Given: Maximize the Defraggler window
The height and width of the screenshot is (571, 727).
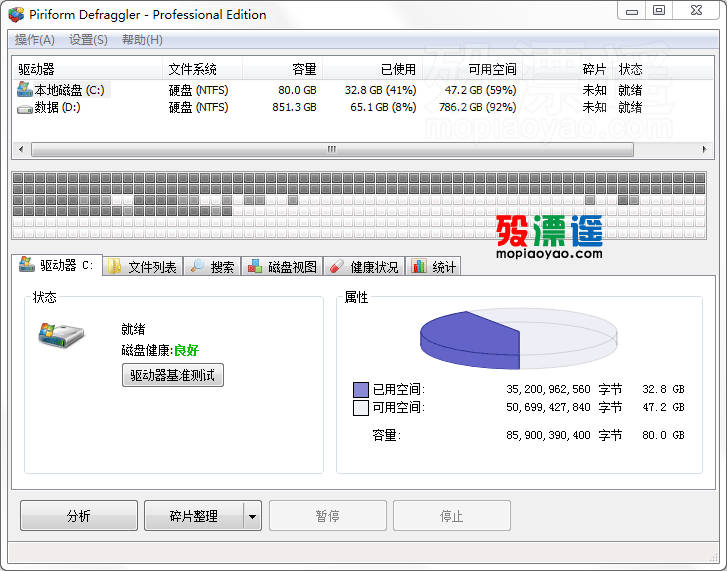Looking at the screenshot, I should pyautogui.click(x=659, y=11).
